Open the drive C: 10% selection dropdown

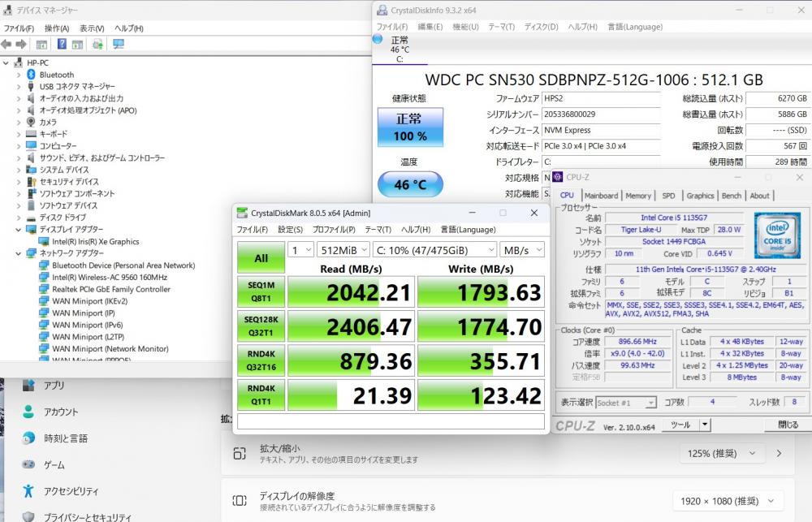pyautogui.click(x=434, y=250)
